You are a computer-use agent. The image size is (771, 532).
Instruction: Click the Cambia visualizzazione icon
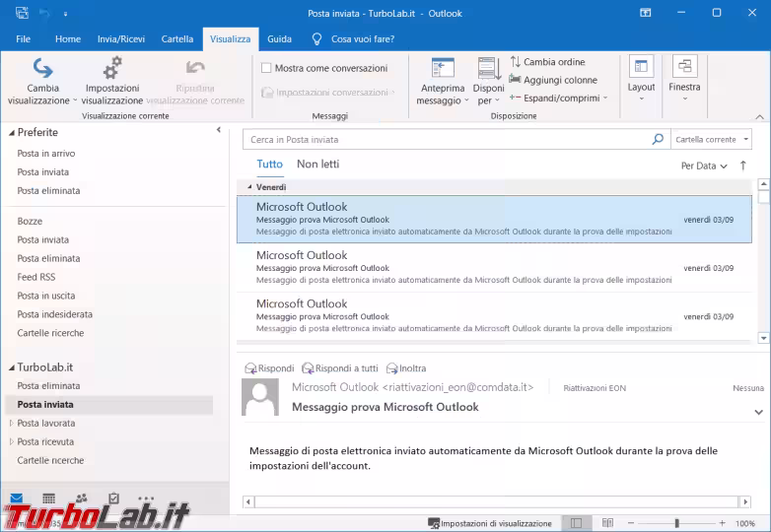(42, 68)
